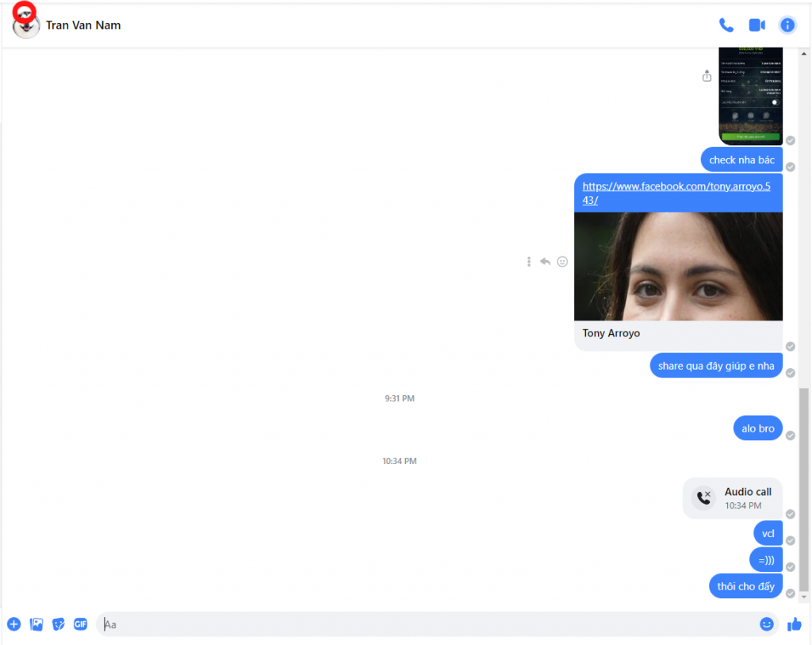
Task: Click the Audio call message to call back
Action: click(x=733, y=498)
